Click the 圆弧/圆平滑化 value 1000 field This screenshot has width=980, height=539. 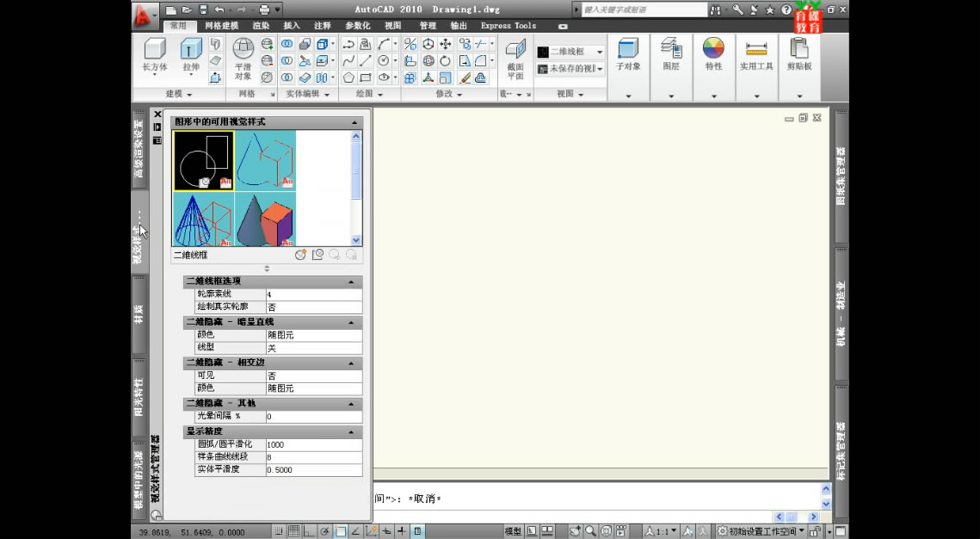(x=314, y=444)
